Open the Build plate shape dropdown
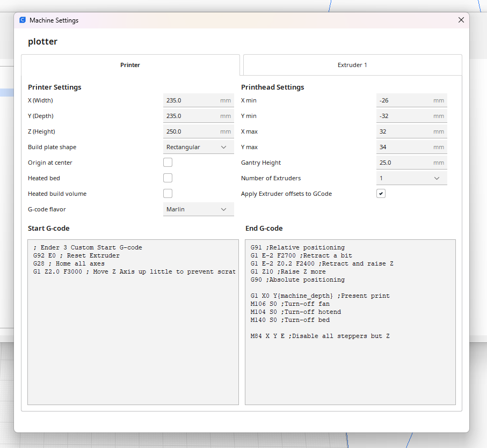 [x=198, y=147]
